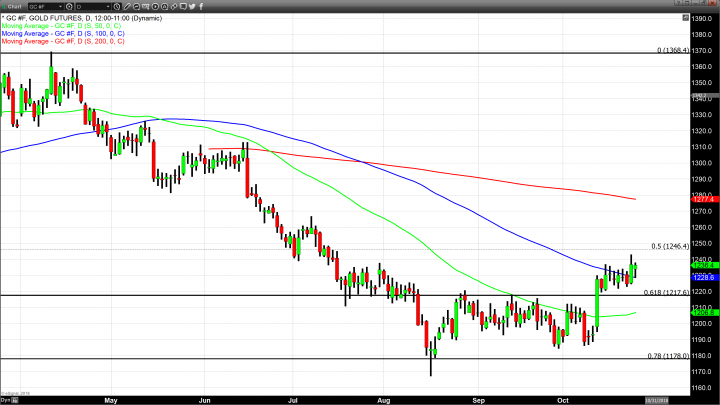Screen dimensions: 720x405
Task: Share chart on Twitter
Action: pos(192,6)
